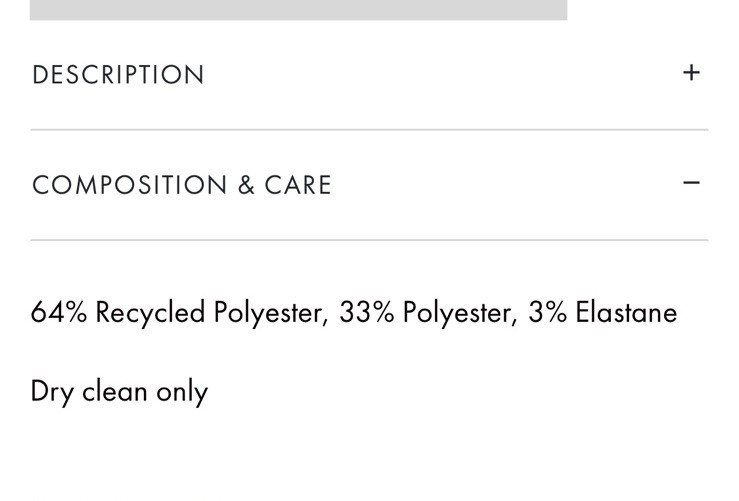
Task: Click the divider line below Description
Action: point(369,130)
